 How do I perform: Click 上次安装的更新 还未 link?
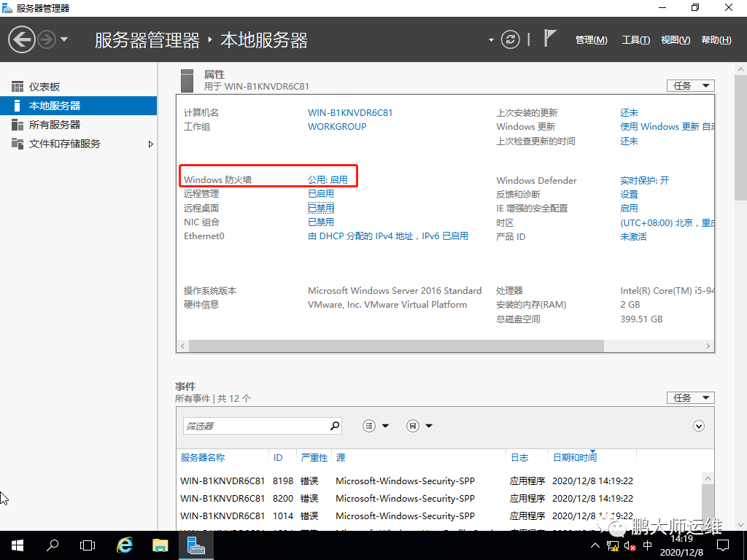pyautogui.click(x=629, y=113)
